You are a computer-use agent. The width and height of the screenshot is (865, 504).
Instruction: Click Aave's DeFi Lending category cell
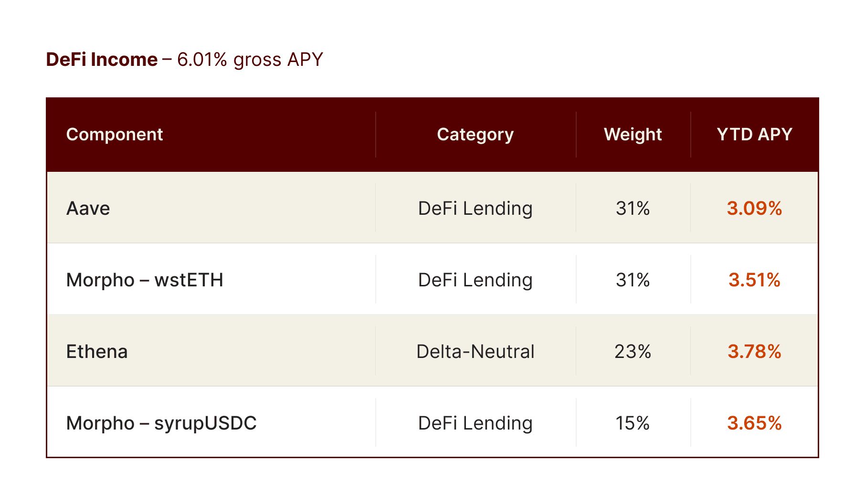[x=475, y=209]
